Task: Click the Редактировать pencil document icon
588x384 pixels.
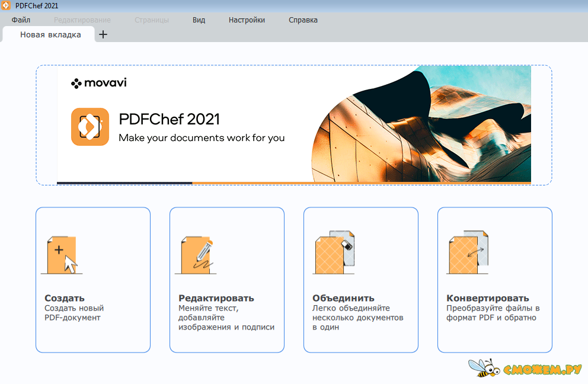Action: coord(196,255)
